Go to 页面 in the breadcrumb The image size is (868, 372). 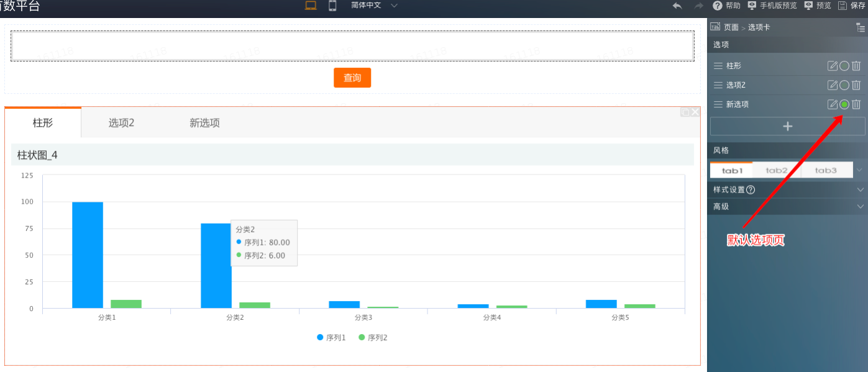pyautogui.click(x=731, y=27)
